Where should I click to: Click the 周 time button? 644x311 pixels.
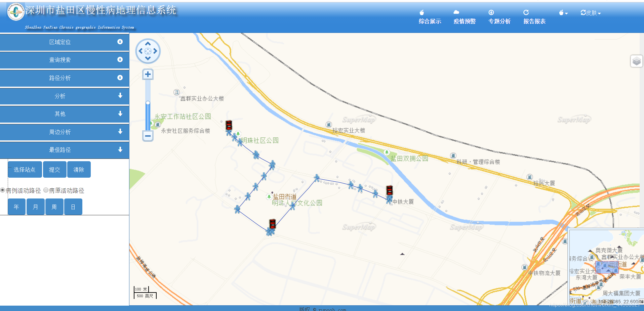click(54, 207)
